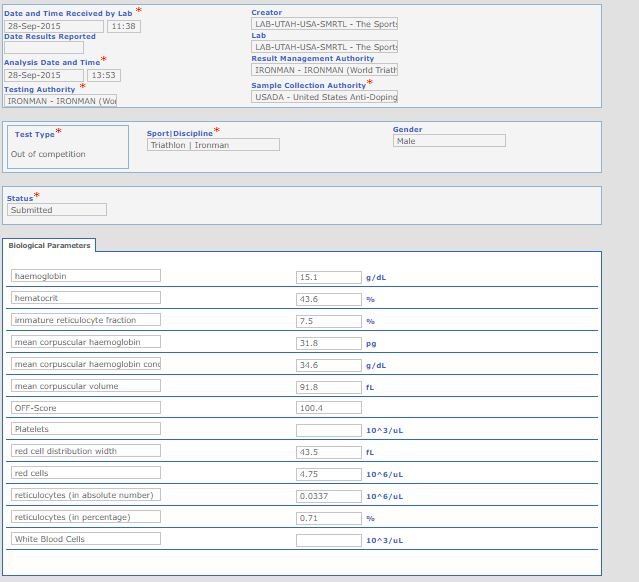The image size is (639, 582).
Task: Click the Result Management Authority label
Action: click(x=313, y=59)
